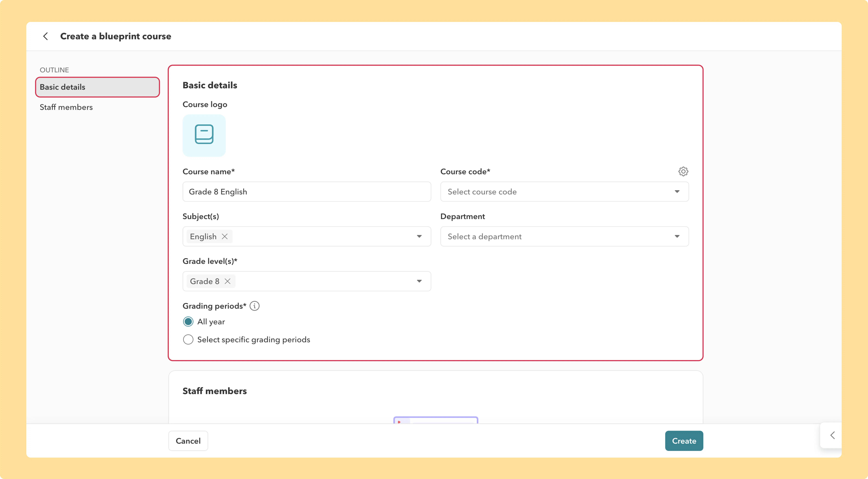Open course code settings gear
868x479 pixels.
click(683, 171)
